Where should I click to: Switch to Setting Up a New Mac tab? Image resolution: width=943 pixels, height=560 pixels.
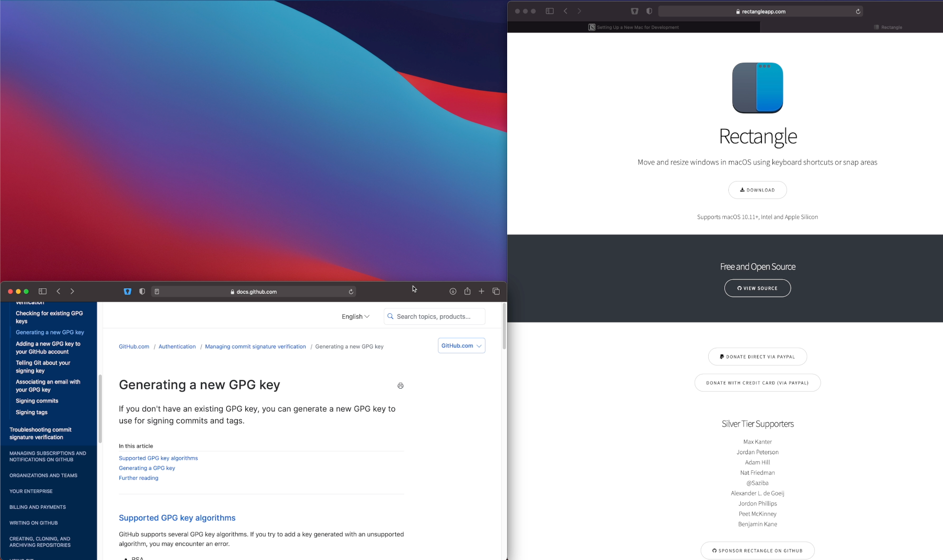(634, 27)
